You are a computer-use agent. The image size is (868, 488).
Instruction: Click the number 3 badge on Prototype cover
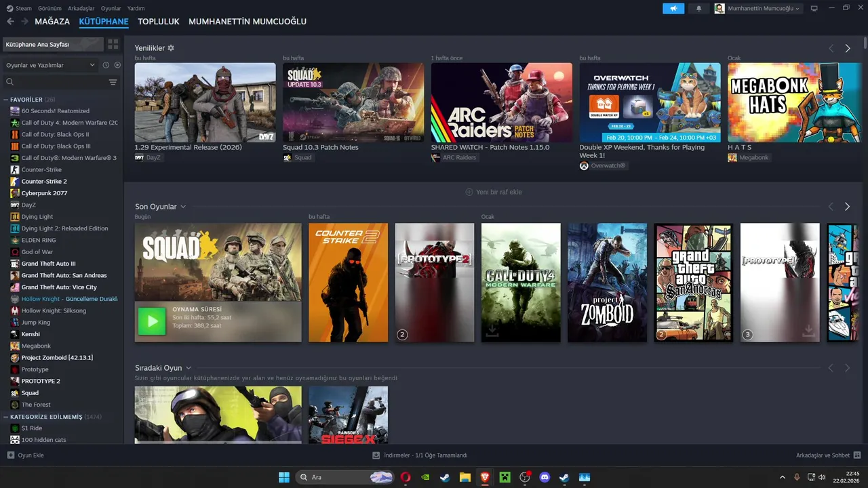(747, 334)
